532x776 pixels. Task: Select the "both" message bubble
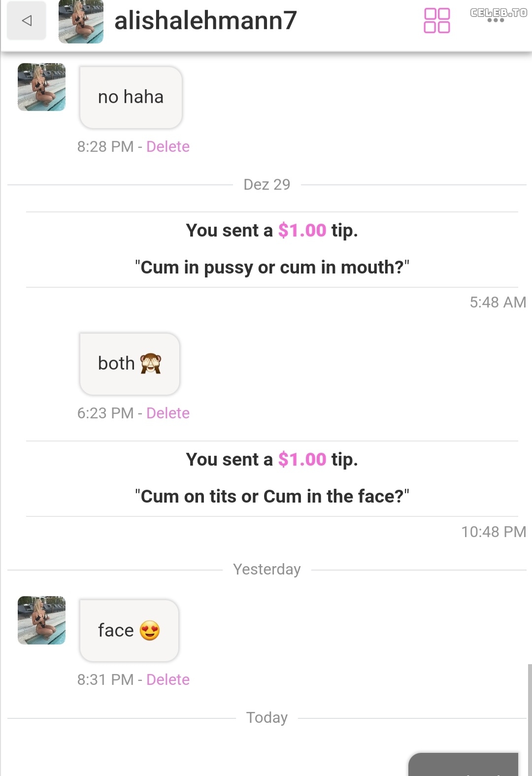pos(130,364)
